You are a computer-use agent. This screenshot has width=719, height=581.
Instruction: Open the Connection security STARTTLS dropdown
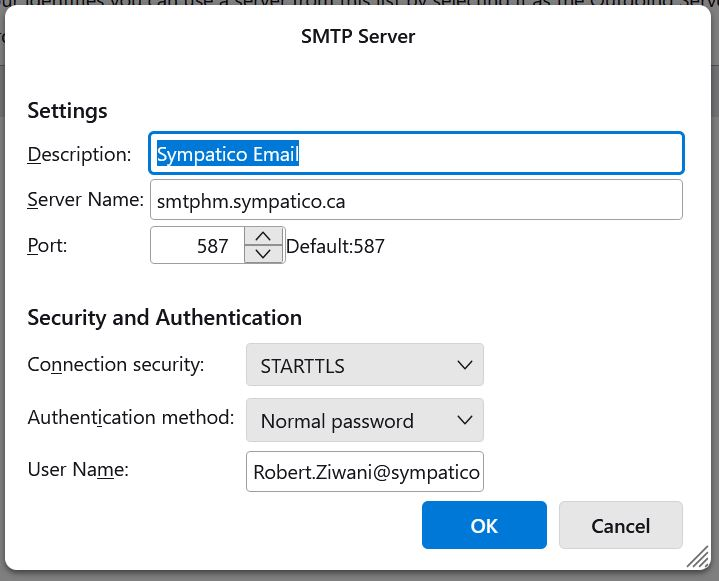365,365
